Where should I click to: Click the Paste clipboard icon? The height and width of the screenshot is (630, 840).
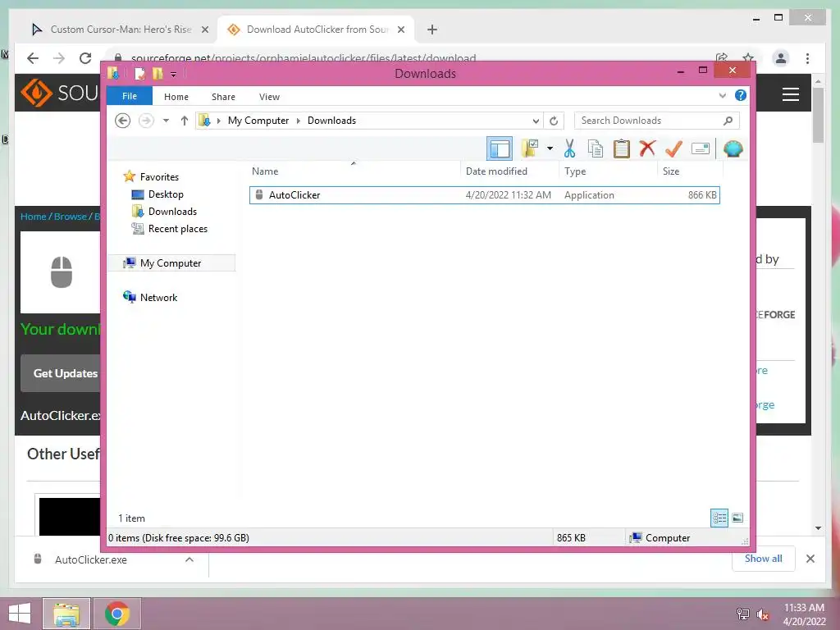point(622,148)
